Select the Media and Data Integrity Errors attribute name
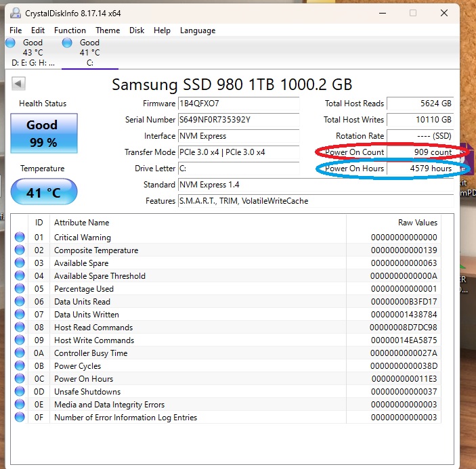Image resolution: width=476 pixels, height=469 pixels. pos(109,405)
